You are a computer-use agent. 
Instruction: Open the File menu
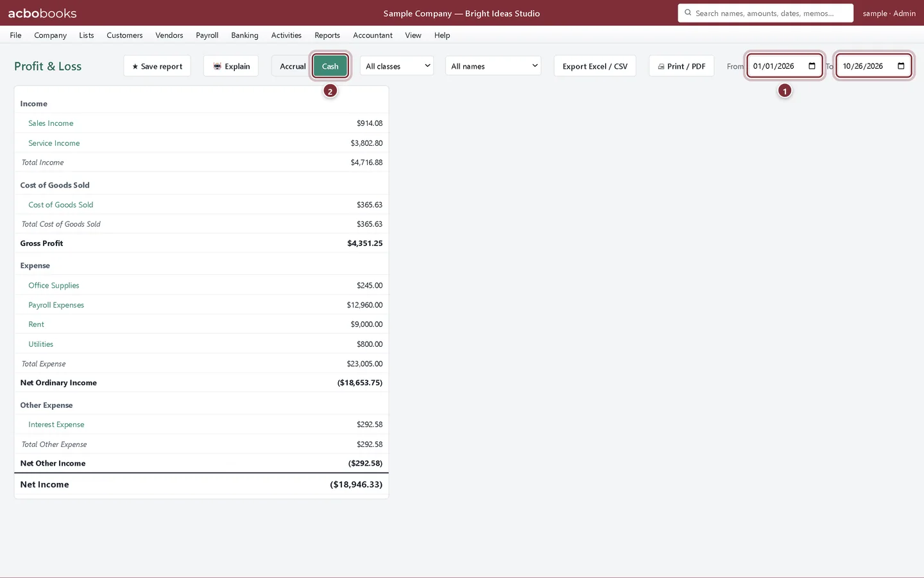coord(16,35)
